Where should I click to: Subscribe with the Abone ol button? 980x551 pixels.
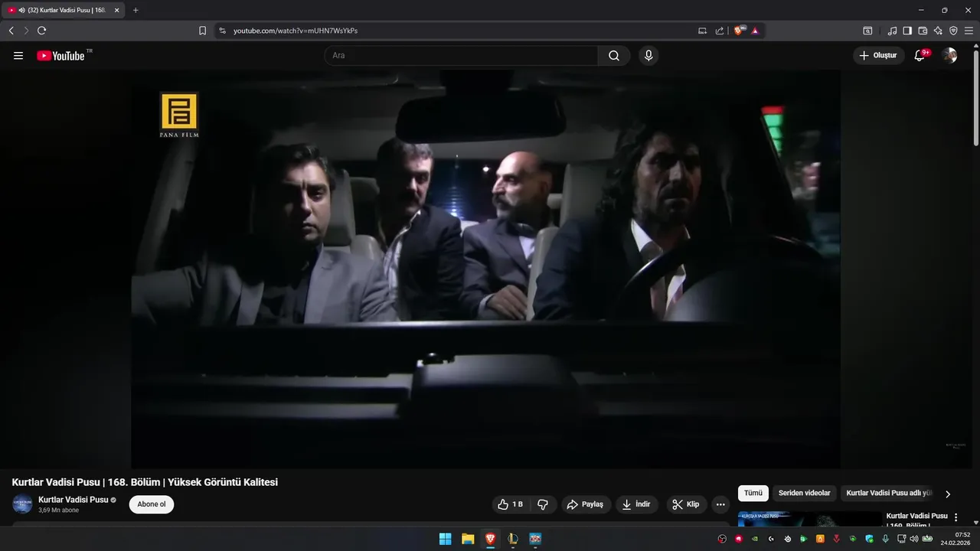point(152,504)
